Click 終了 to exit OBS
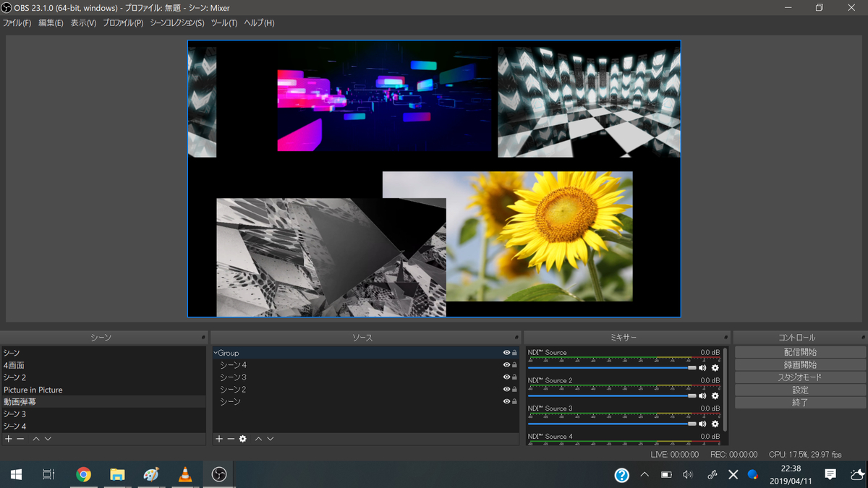Screen dimensions: 868x488 click(800, 403)
